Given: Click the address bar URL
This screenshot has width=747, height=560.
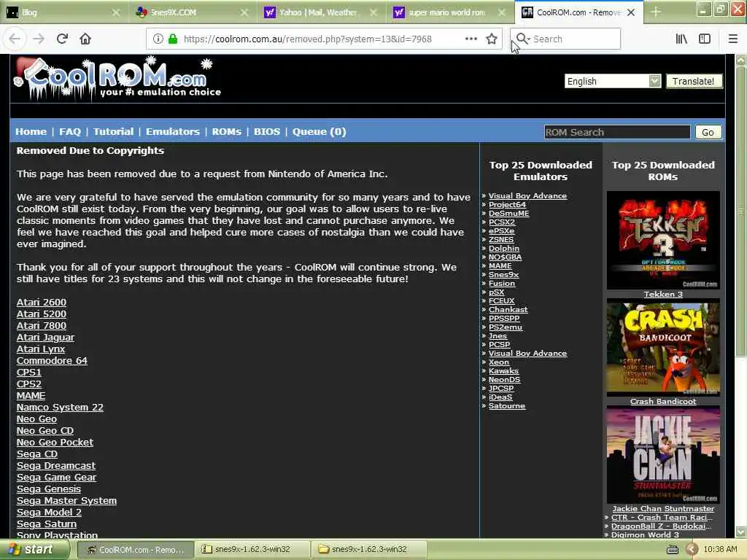Looking at the screenshot, I should [x=308, y=39].
